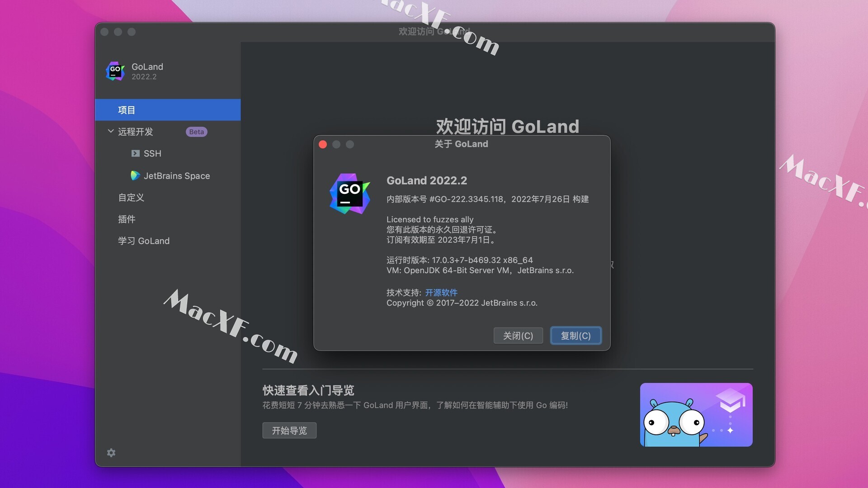Select the 项目 sidebar tab
Screen dimensions: 868x488
[127, 110]
